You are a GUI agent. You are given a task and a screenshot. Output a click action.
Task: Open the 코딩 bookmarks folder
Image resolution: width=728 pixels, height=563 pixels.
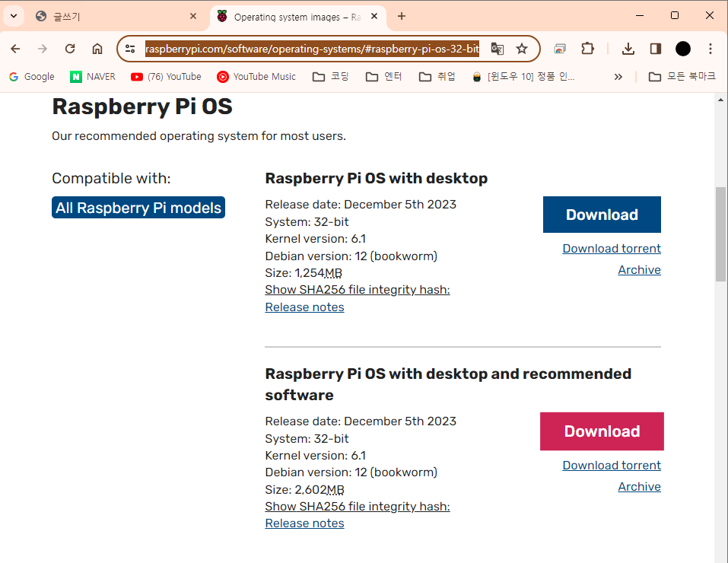click(331, 77)
